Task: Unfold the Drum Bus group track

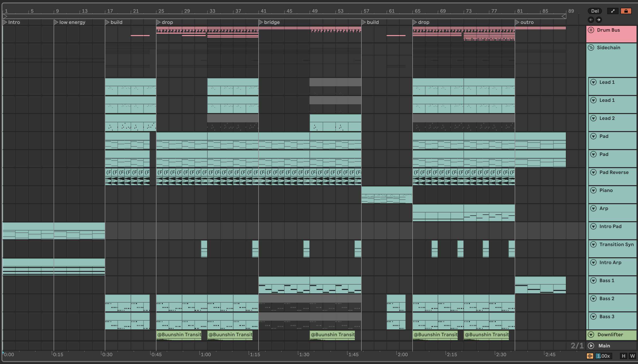Action: click(591, 30)
